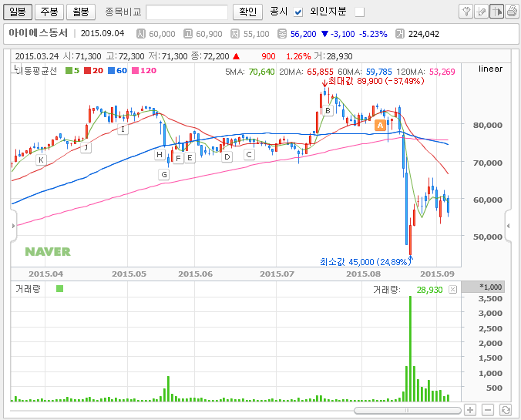Expand the left side panel arrow
This screenshot has width=521, height=420.
click(13, 226)
